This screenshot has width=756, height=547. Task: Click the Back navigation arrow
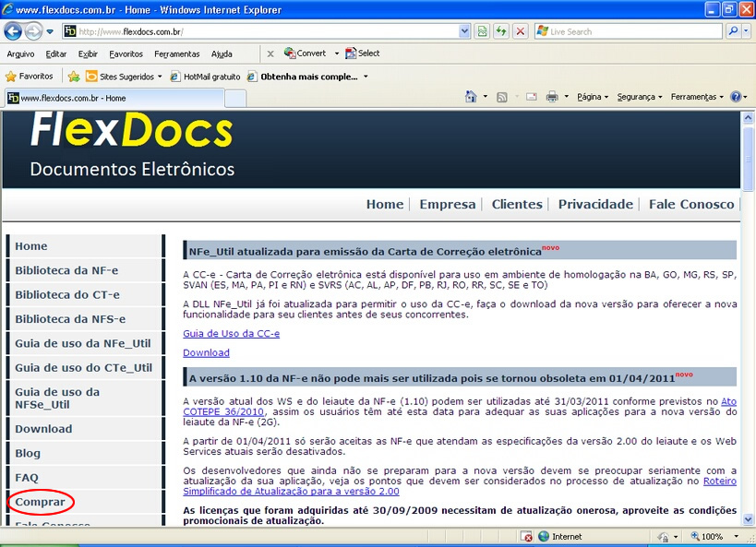pyautogui.click(x=13, y=30)
